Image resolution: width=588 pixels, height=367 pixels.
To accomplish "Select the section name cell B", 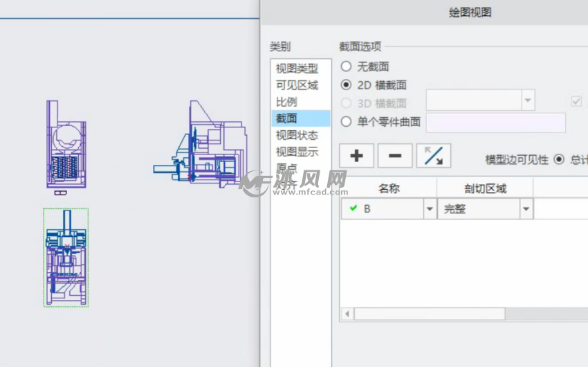I will tap(383, 209).
